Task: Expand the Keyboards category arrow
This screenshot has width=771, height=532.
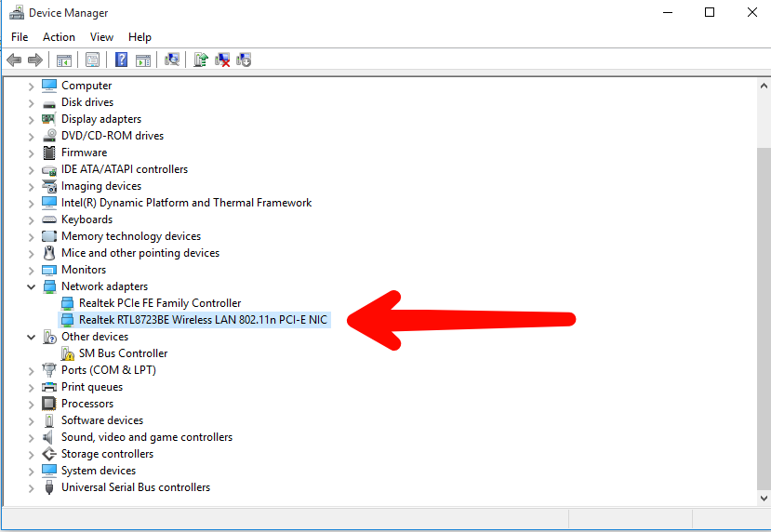Action: click(x=31, y=219)
